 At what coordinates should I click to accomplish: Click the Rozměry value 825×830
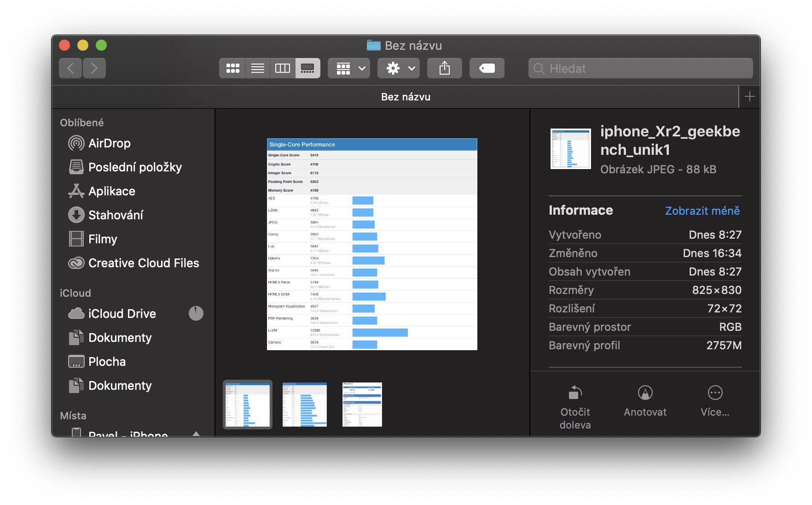click(x=717, y=290)
